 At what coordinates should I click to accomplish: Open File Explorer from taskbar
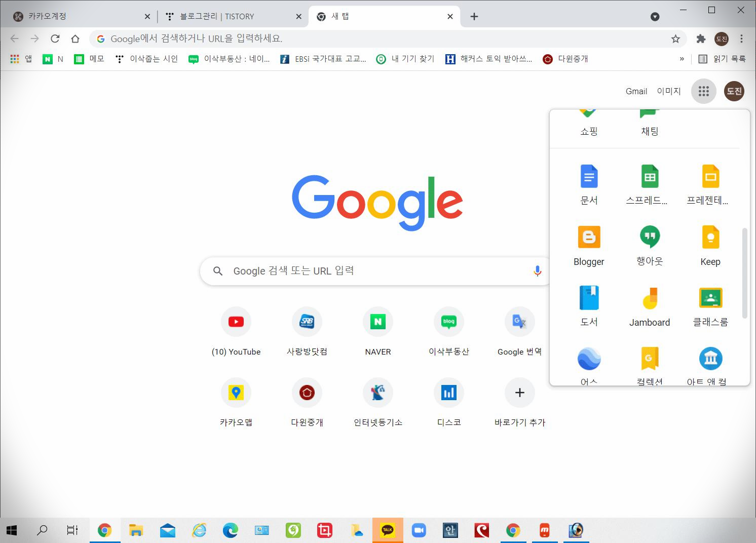pos(136,530)
